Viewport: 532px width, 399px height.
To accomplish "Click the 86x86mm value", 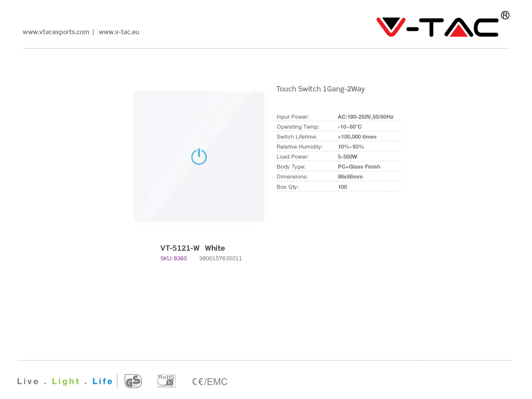I will (350, 177).
